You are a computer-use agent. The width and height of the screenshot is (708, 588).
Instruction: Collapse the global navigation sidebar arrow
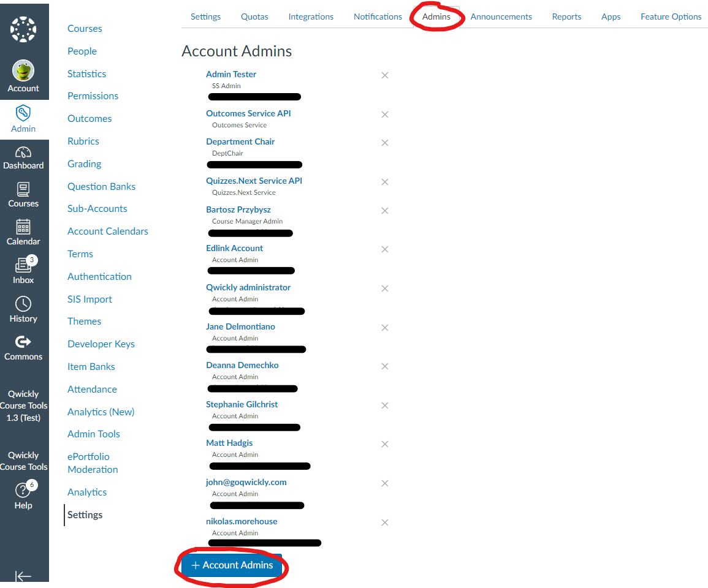click(x=23, y=576)
